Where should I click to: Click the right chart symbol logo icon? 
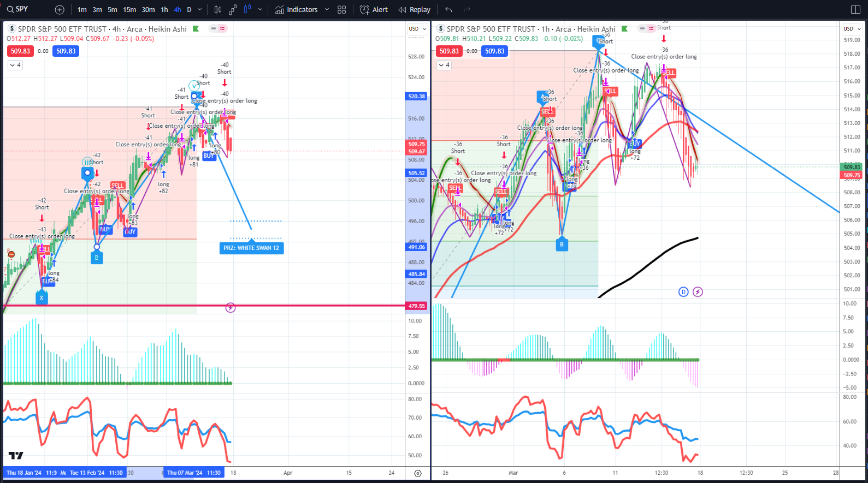pos(440,29)
